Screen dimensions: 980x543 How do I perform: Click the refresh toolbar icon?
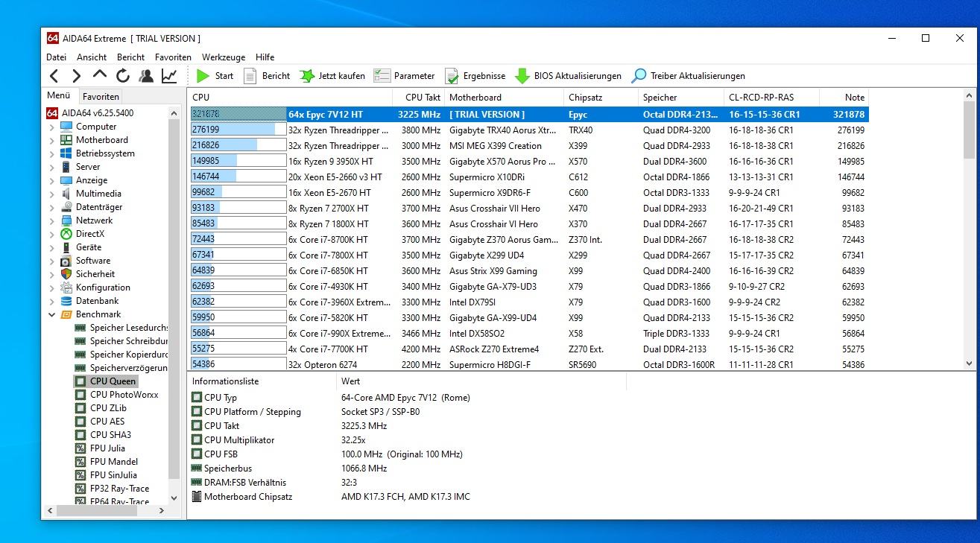[123, 76]
